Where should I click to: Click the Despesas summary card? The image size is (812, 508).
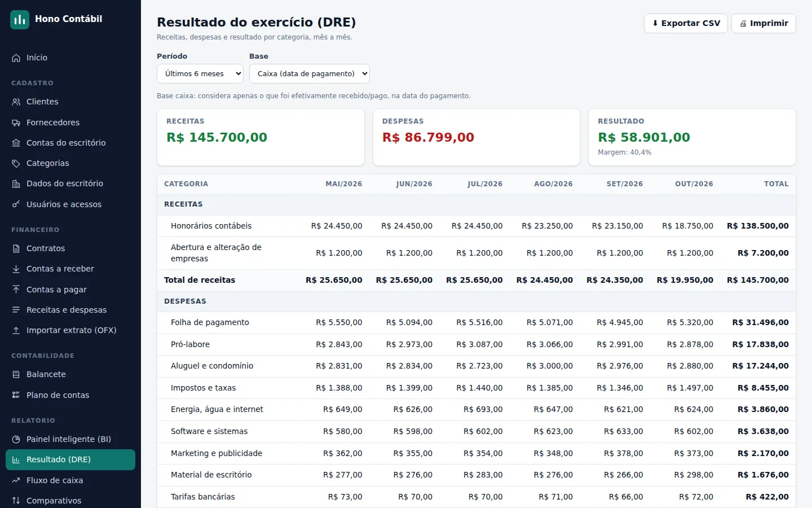[x=476, y=137]
